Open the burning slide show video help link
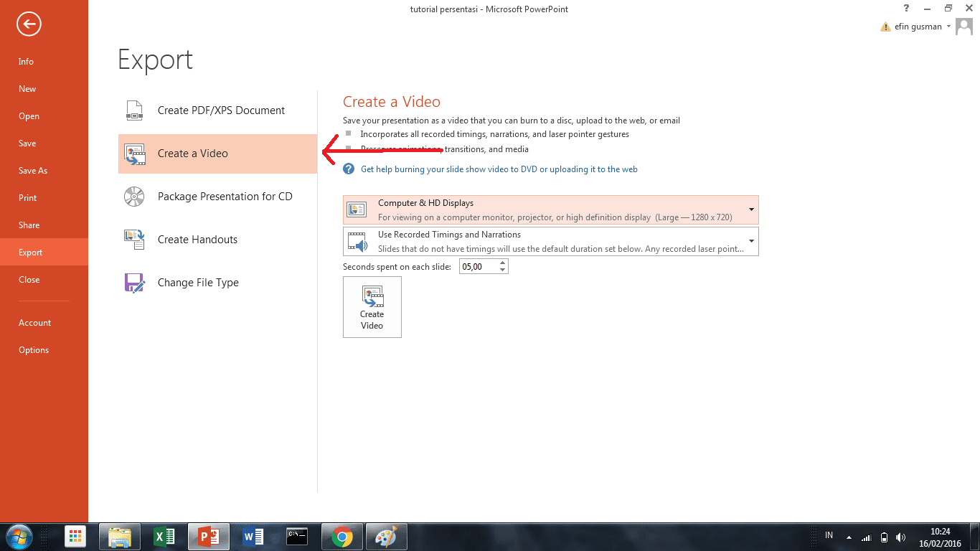The width and height of the screenshot is (980, 551). click(x=499, y=169)
